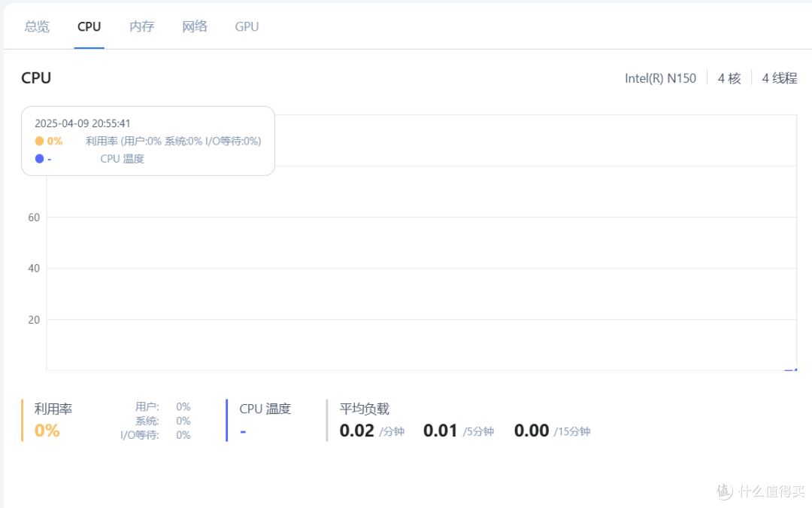
Task: Open the GPU tab
Action: [247, 26]
